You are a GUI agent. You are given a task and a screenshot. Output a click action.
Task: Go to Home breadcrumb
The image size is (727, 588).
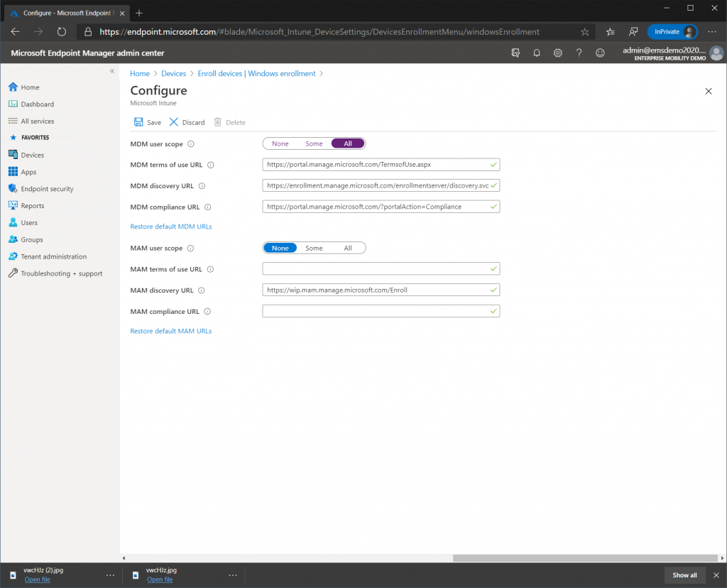(140, 73)
